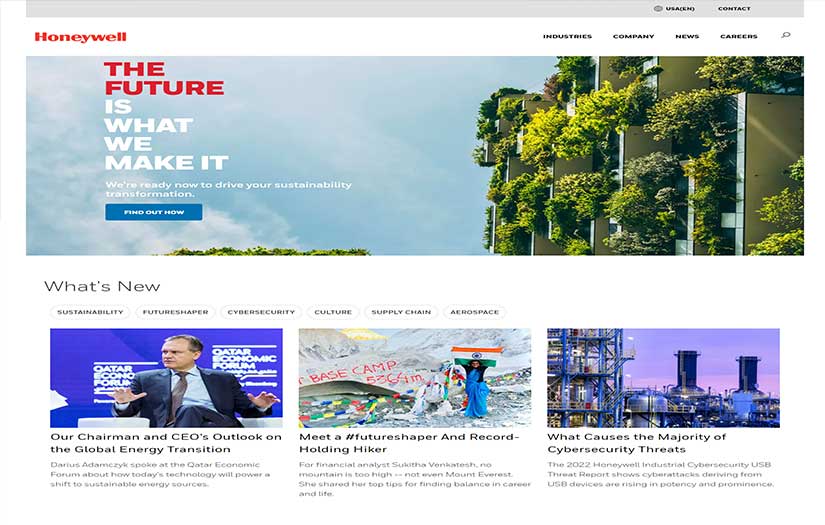Select the Sustainability filter tag
The height and width of the screenshot is (525, 825).
(x=90, y=312)
